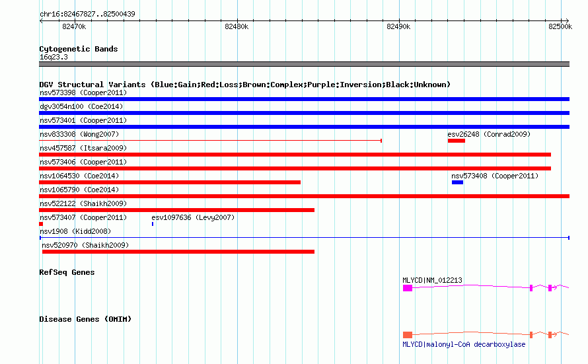Image resolution: width=588 pixels, height=364 pixels.
Task: Click the gray 16q23.3 cytogenetic band bar
Action: 304,64
